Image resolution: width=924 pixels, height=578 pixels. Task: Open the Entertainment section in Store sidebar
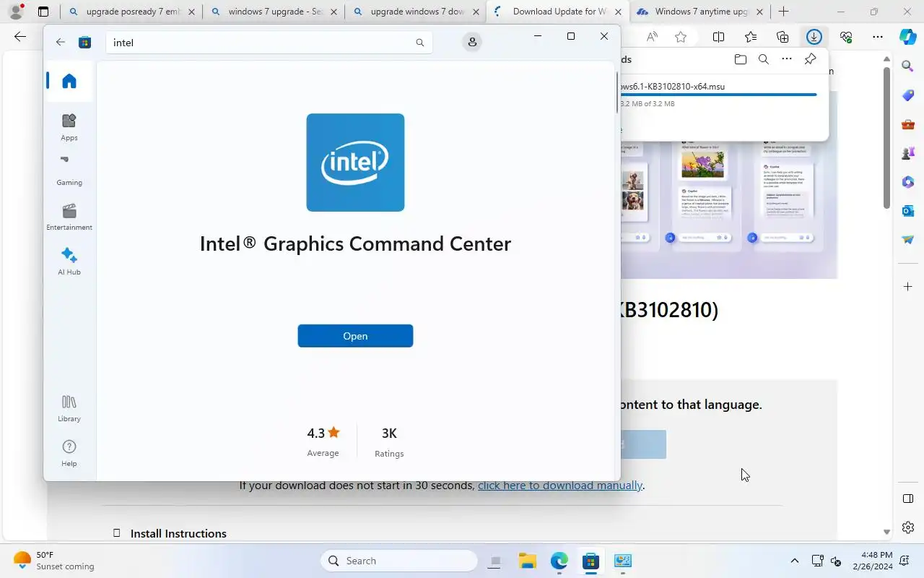click(x=69, y=217)
